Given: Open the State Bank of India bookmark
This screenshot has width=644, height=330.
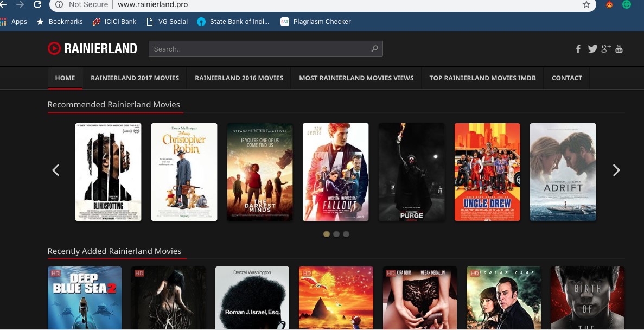Looking at the screenshot, I should click(233, 22).
